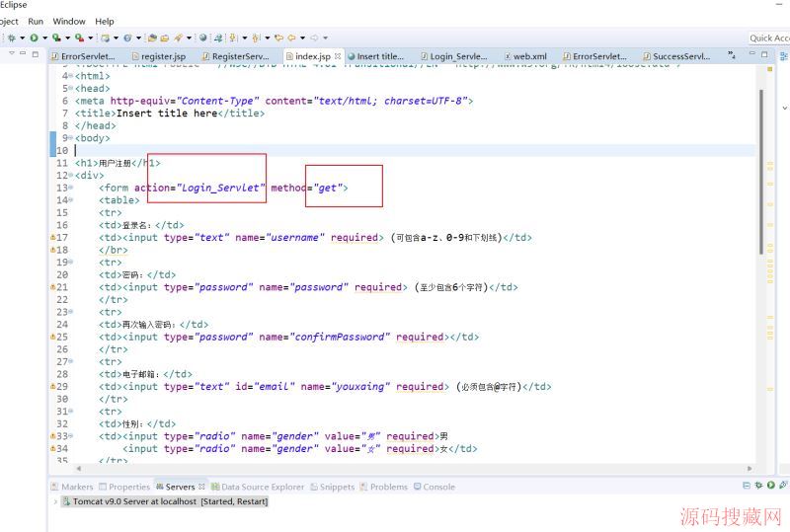
Task: Click warning marker on line 34
Action: click(53, 448)
